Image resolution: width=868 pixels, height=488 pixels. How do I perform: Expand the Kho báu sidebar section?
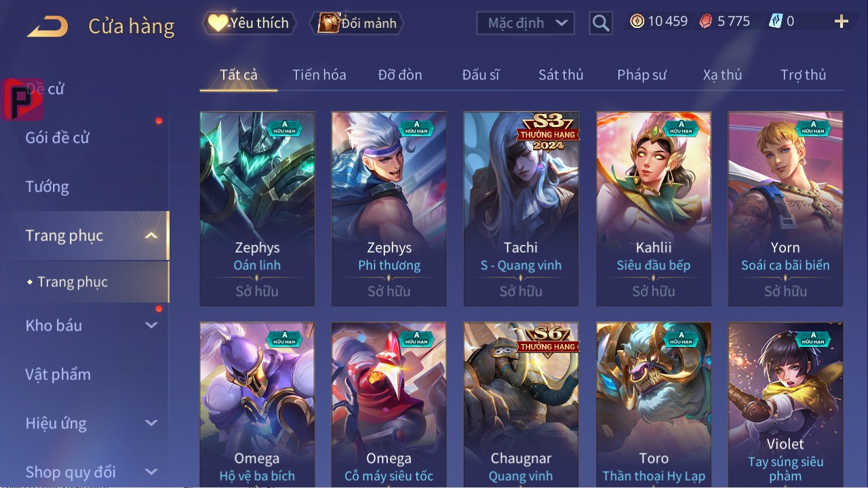151,325
